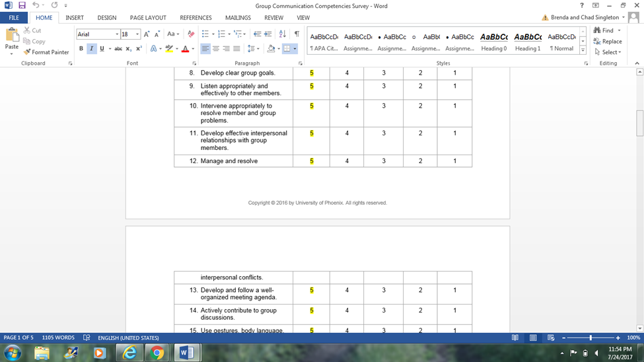This screenshot has height=362, width=644.
Task: Apply strikethrough formatting
Action: 118,49
